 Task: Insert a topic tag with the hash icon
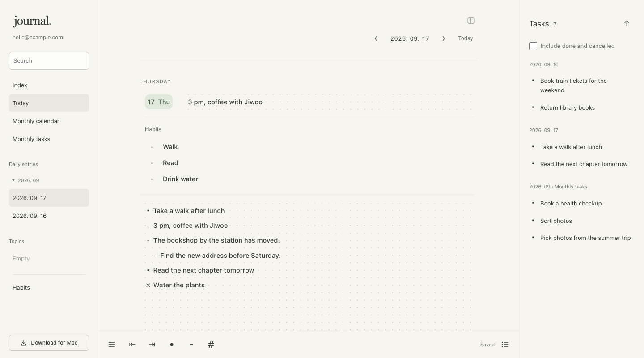(x=211, y=345)
